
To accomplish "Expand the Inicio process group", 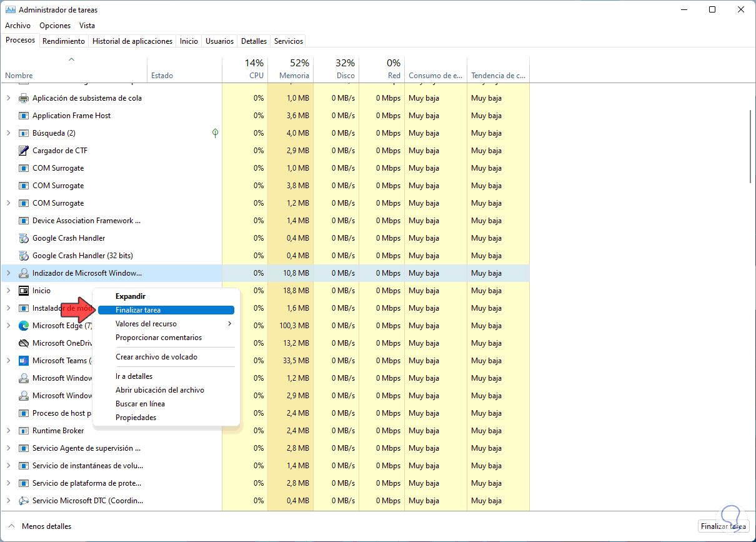I will click(x=8, y=291).
